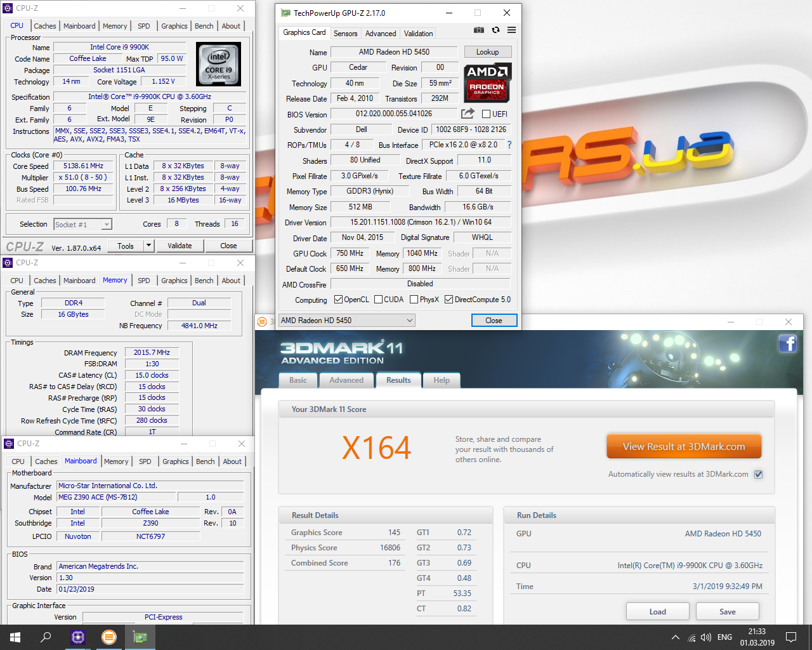
Task: Toggle the CUDA checkbox
Action: (378, 300)
